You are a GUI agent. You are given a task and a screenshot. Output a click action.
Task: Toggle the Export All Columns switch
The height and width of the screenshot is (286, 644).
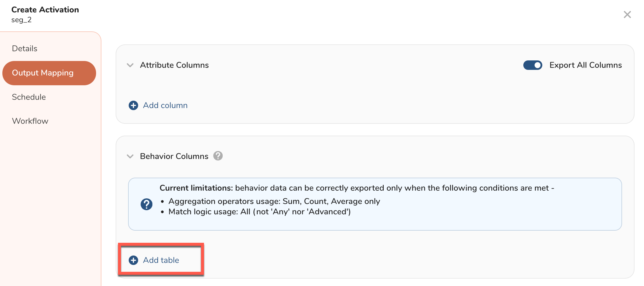tap(533, 65)
